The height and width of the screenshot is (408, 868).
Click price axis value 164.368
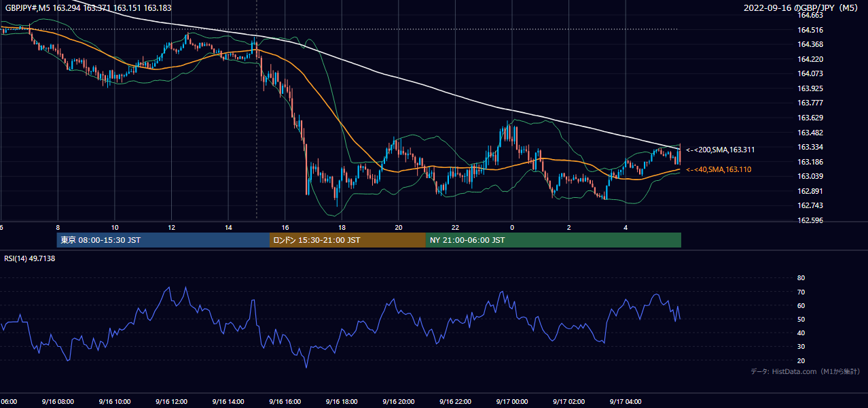pyautogui.click(x=810, y=44)
